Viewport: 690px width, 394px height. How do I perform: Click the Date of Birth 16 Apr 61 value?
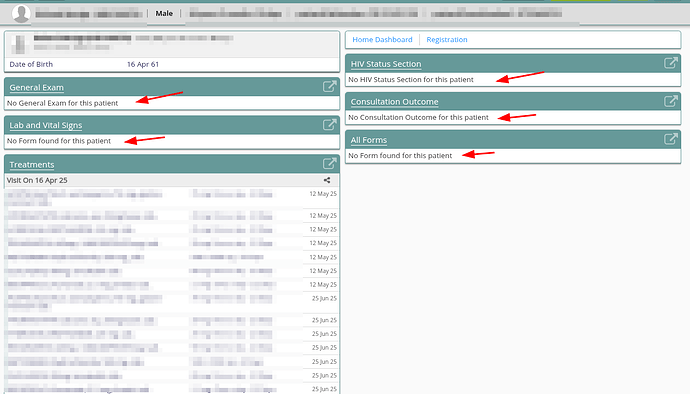point(143,64)
